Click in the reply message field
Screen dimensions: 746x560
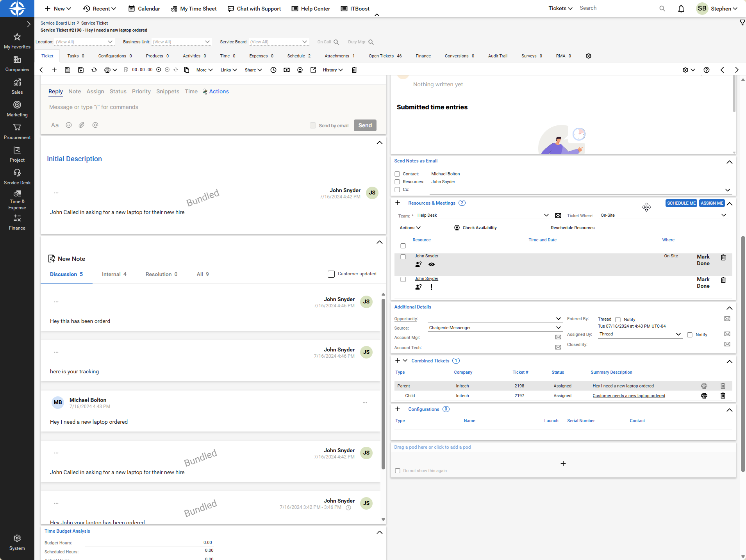click(x=213, y=107)
